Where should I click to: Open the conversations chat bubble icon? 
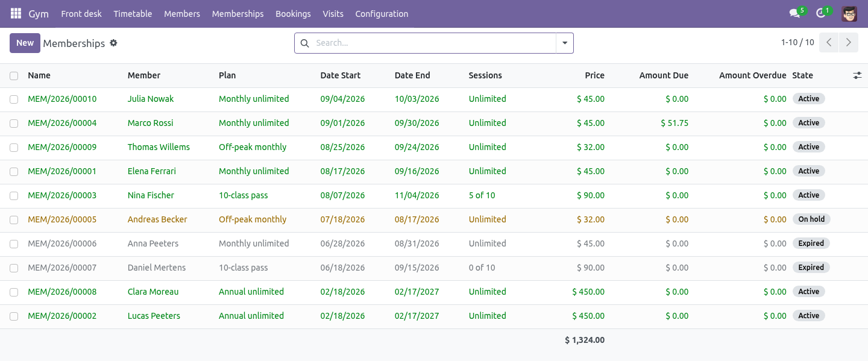(x=794, y=13)
